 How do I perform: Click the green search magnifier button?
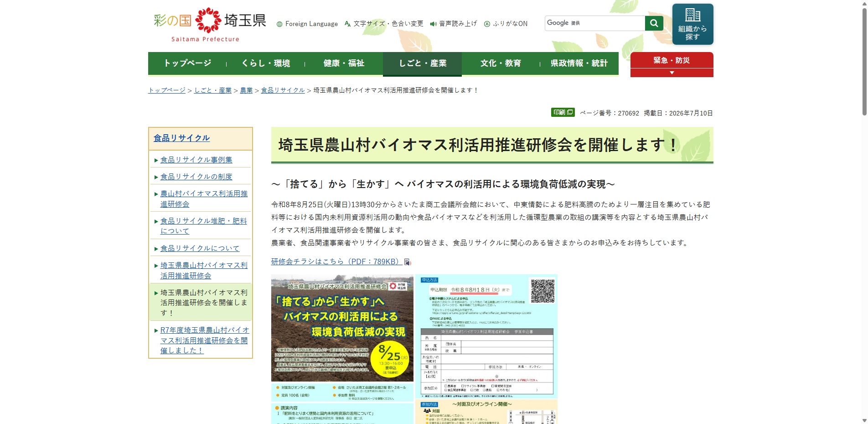(x=654, y=23)
